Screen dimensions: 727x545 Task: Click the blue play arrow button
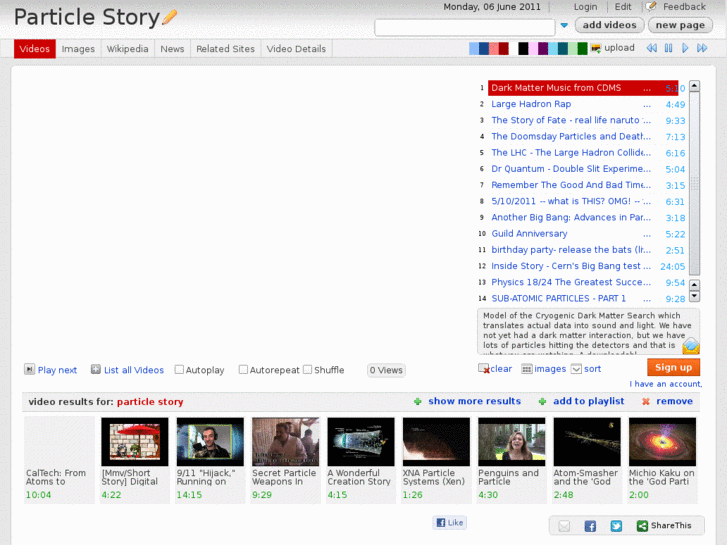click(x=685, y=48)
